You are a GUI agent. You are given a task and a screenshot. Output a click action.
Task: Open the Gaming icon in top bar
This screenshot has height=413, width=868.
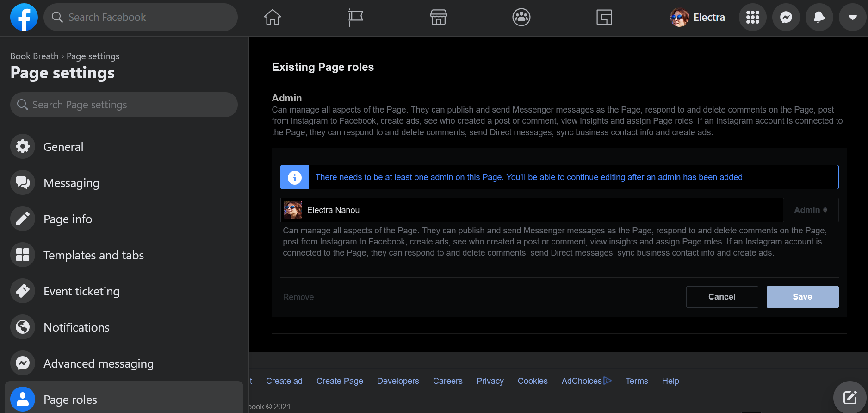[x=604, y=18]
